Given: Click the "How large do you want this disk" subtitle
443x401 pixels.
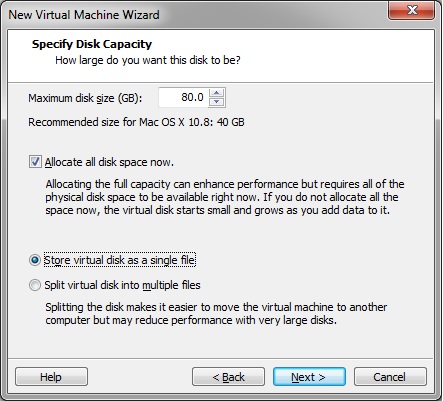Looking at the screenshot, I should (x=148, y=60).
